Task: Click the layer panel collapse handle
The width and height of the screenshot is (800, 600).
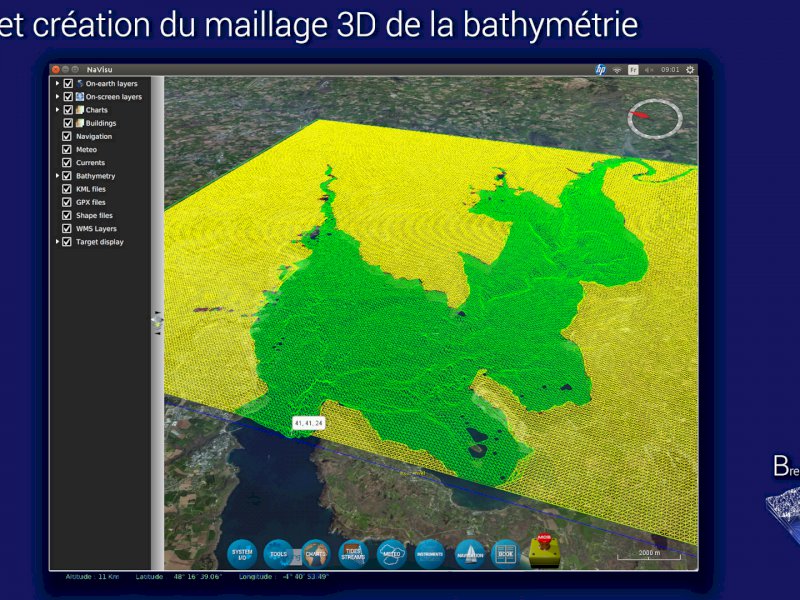Action: [157, 319]
